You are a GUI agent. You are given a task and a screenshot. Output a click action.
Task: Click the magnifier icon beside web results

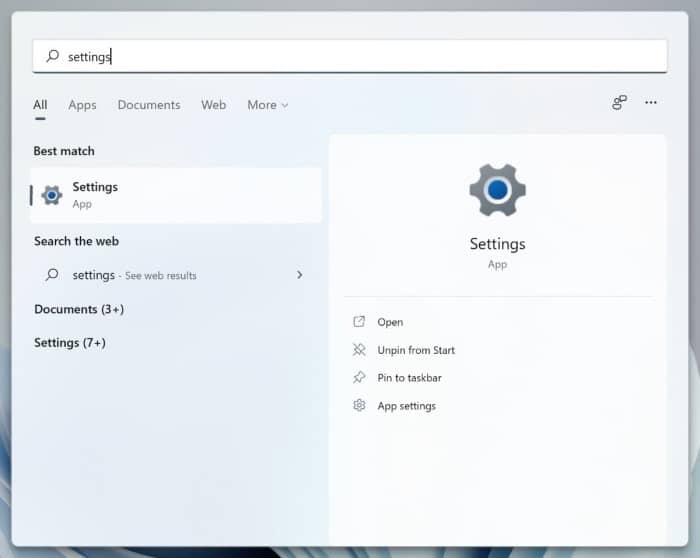52,274
